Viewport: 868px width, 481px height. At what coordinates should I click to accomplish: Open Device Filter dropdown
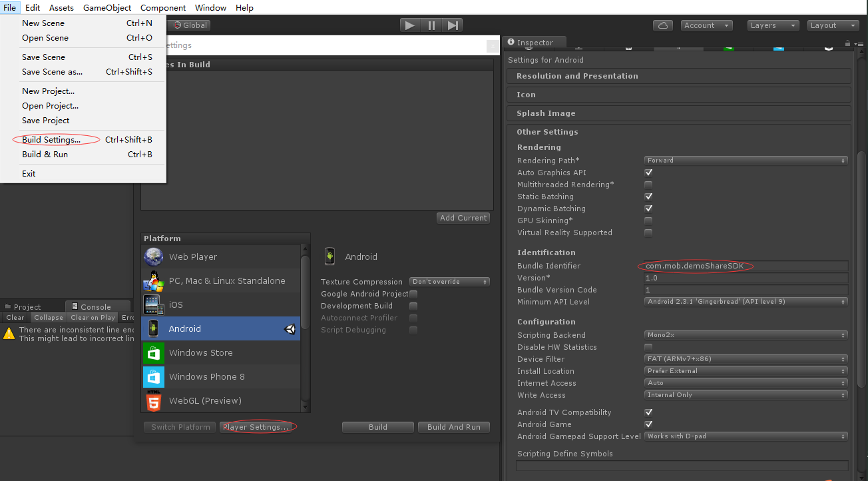point(746,359)
